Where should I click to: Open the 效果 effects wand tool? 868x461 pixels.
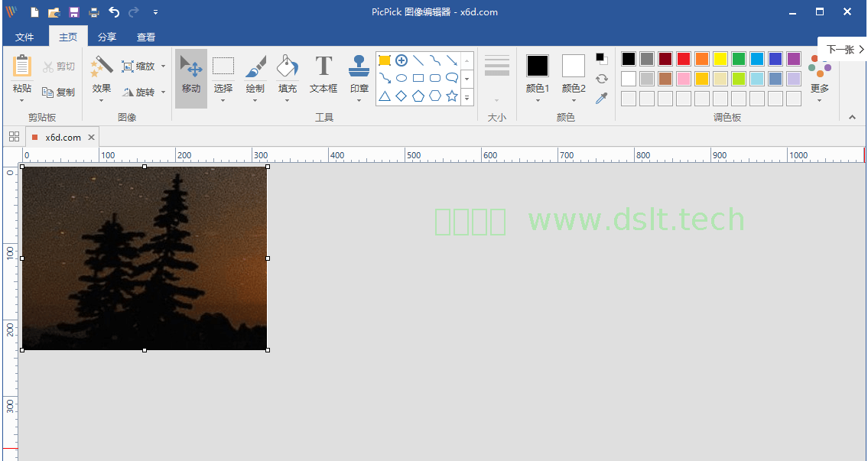point(101,66)
